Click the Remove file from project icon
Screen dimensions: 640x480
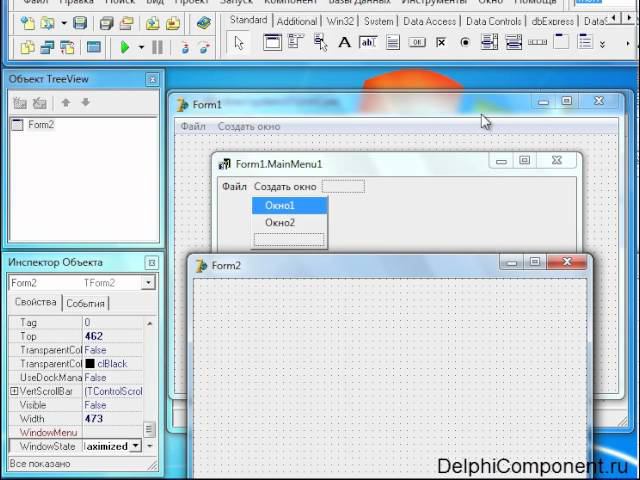[x=173, y=23]
